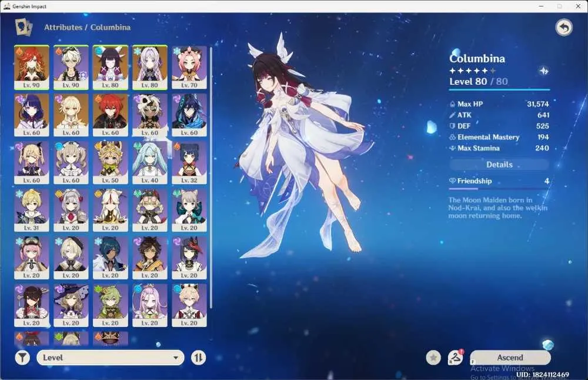The width and height of the screenshot is (588, 380).
Task: Click the sparkle icon beside Columbina's name
Action: 543,71
